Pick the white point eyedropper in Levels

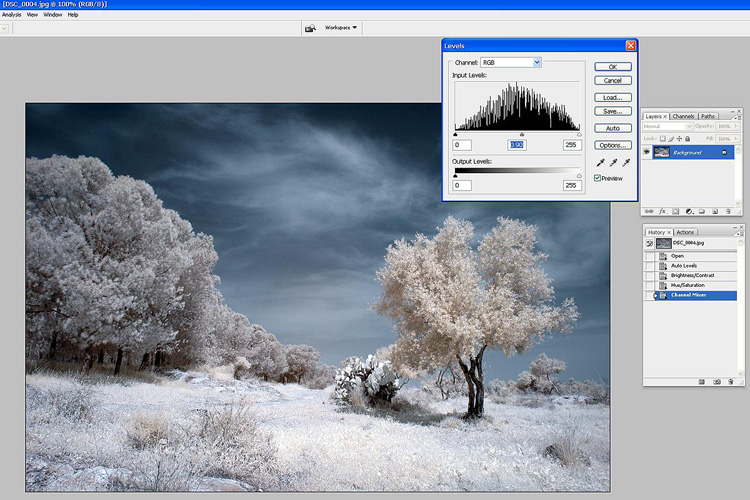click(627, 162)
